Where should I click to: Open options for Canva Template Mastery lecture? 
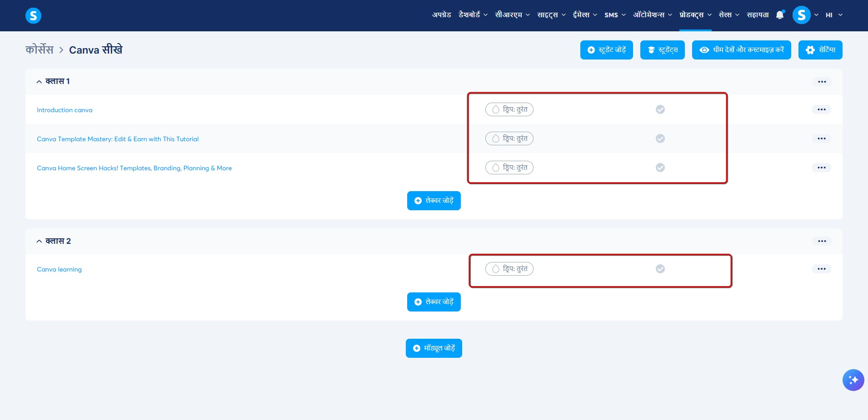821,138
